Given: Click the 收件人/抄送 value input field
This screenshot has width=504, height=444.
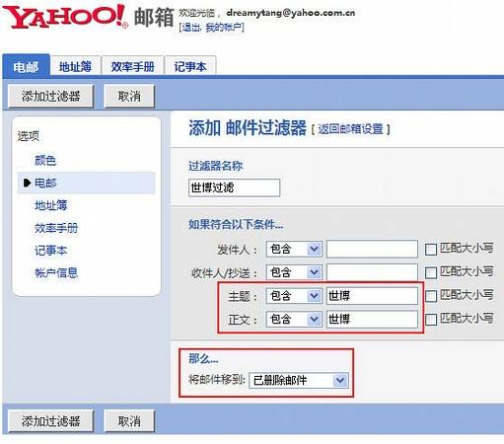Looking at the screenshot, I should coord(372,272).
